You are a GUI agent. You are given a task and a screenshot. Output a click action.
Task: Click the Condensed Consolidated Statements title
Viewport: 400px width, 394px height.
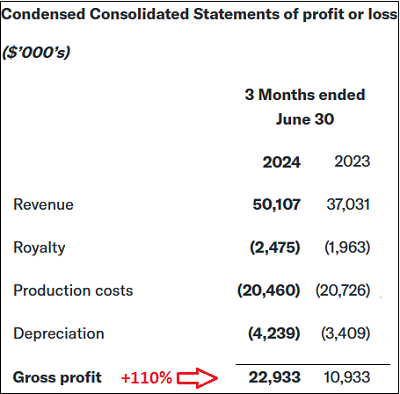pos(199,14)
